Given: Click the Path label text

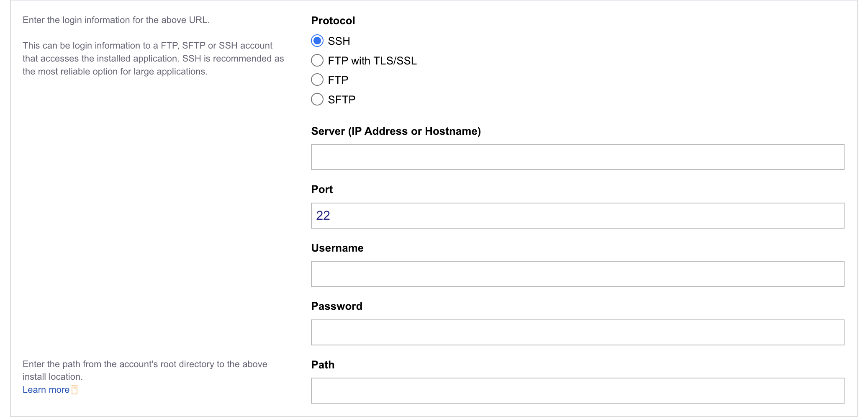Looking at the screenshot, I should 322,364.
